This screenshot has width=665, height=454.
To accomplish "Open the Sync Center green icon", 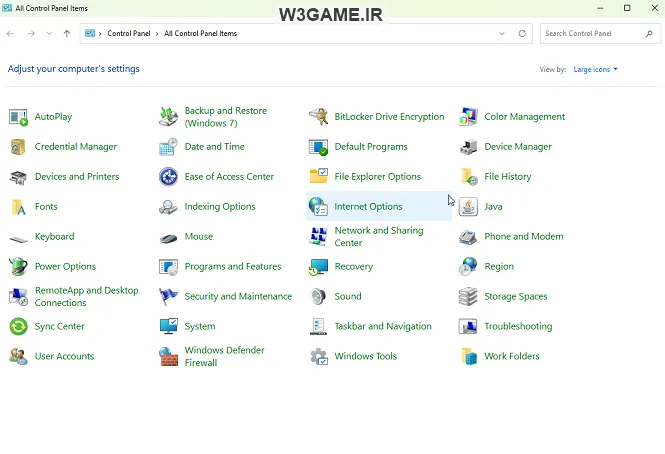I will coord(18,326).
